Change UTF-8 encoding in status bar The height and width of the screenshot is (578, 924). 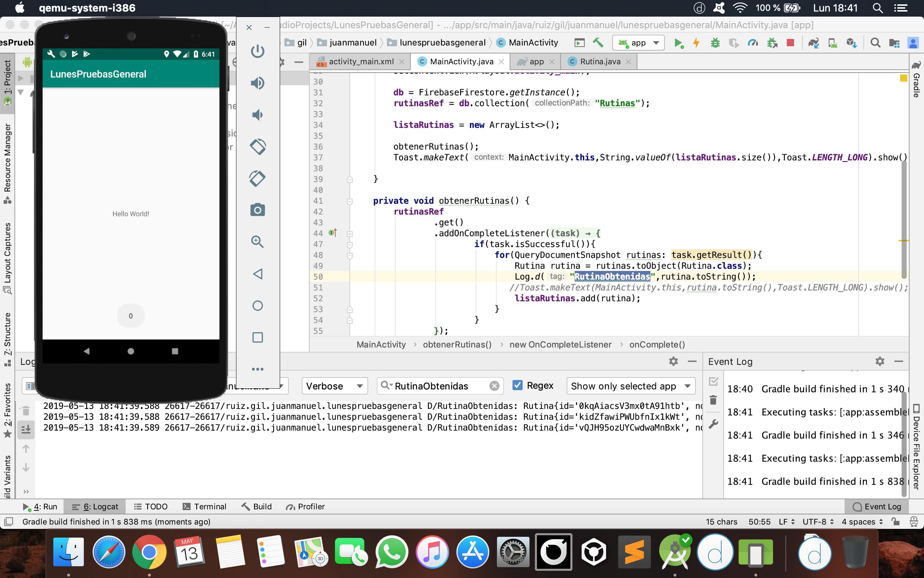coord(818,521)
